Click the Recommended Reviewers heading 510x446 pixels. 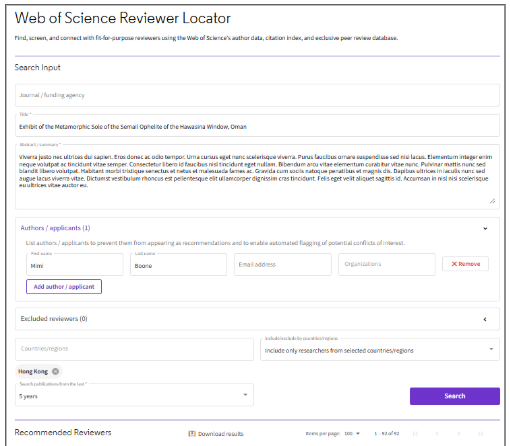click(x=63, y=432)
